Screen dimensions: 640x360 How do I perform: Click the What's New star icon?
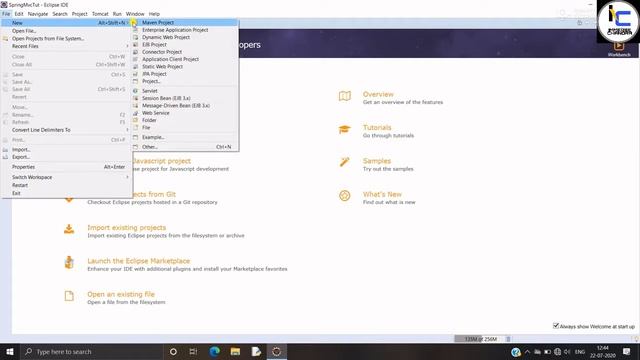click(x=344, y=196)
